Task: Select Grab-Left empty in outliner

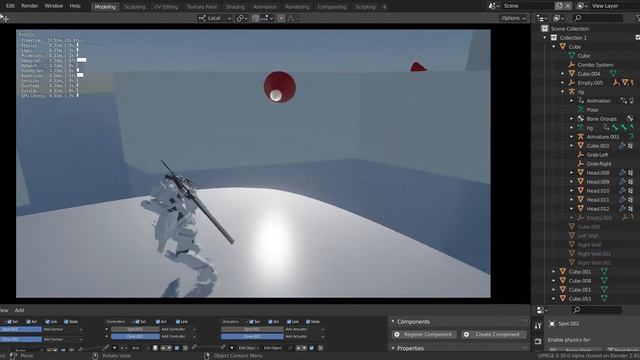Action: pos(597,155)
